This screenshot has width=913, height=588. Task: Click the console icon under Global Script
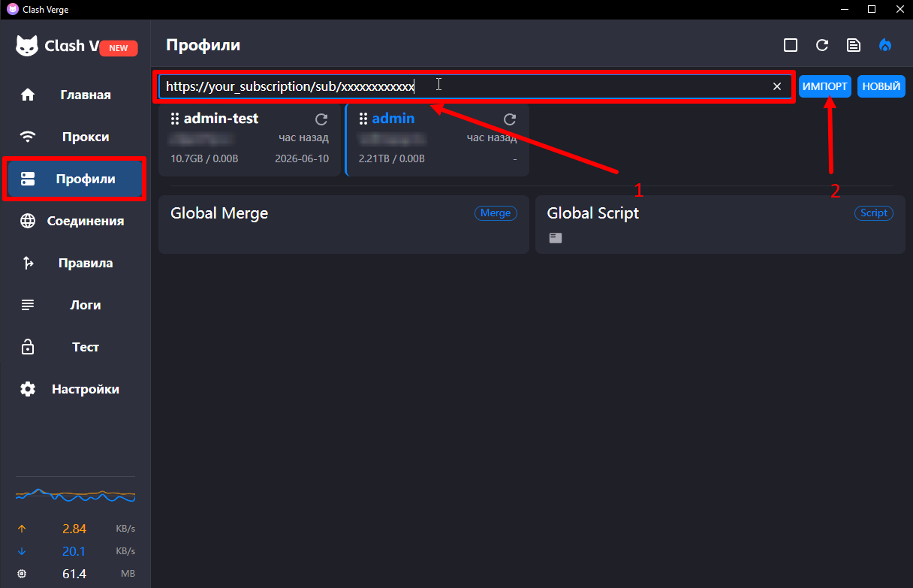(x=555, y=238)
